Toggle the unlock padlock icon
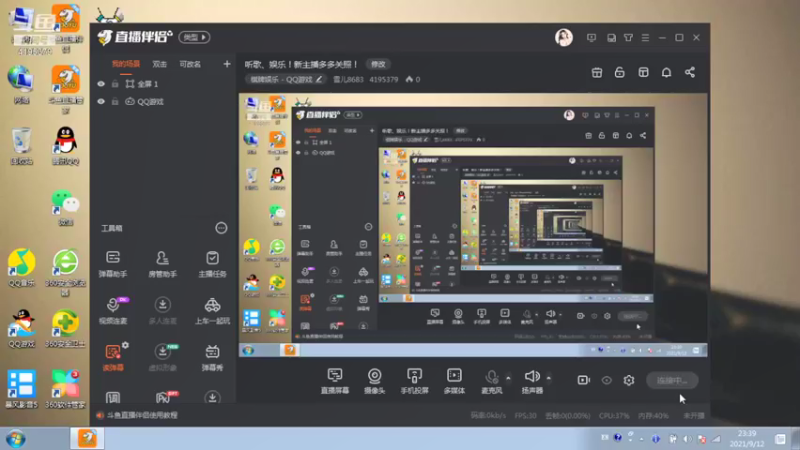 pyautogui.click(x=619, y=72)
